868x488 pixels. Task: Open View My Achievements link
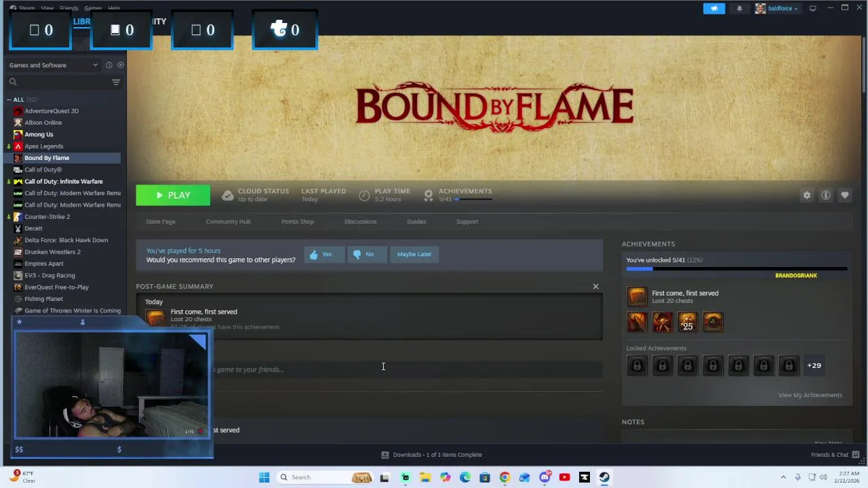coord(810,395)
